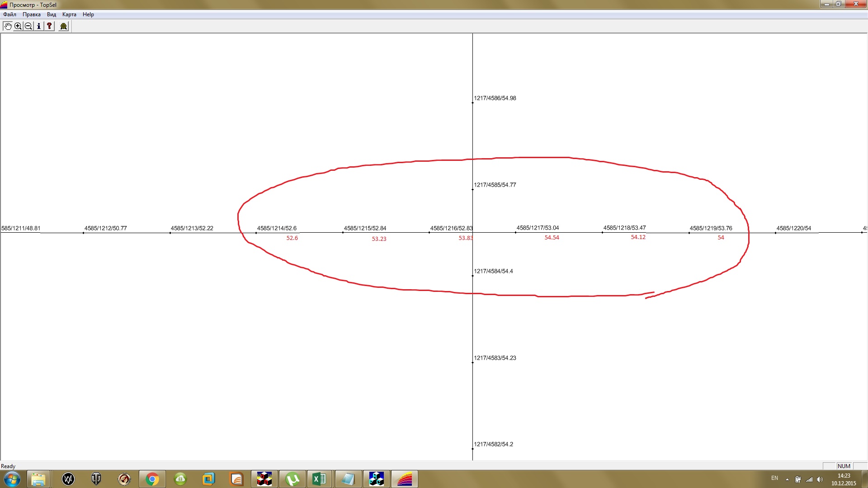868x488 pixels.
Task: Click map point labeled 1217/4585/54.77
Action: point(473,189)
